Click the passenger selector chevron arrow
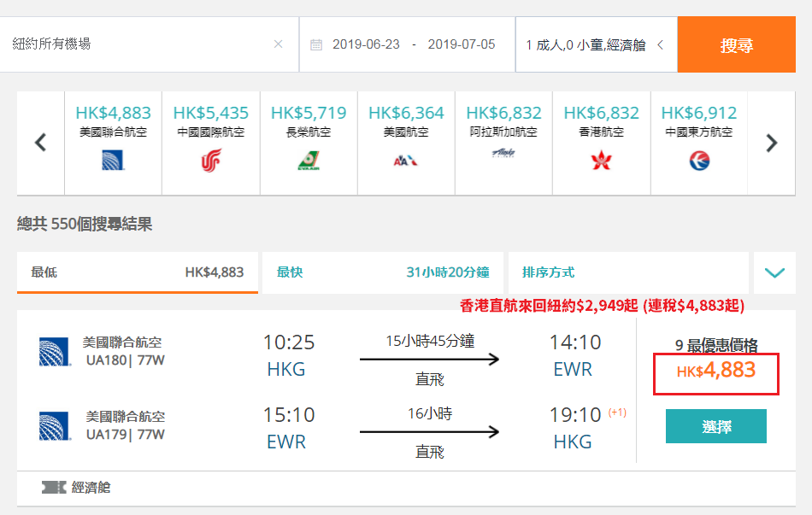Screen dimensions: 812x515 point(660,44)
